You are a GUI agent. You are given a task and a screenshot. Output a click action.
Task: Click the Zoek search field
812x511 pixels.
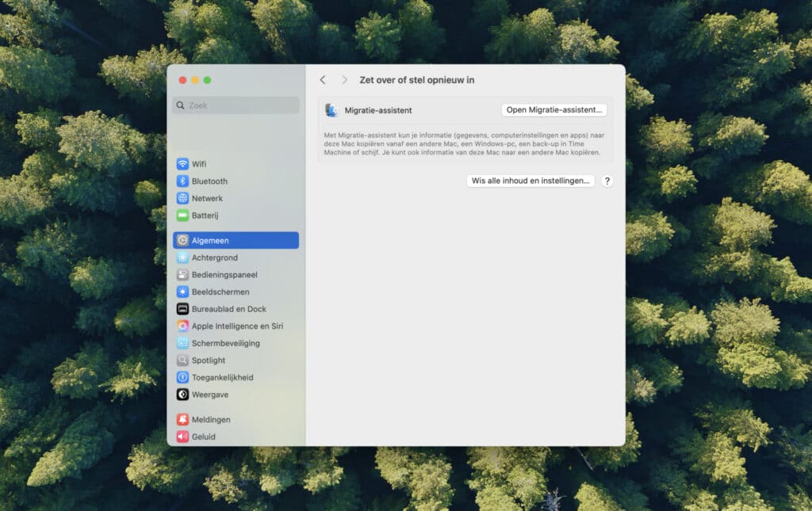[x=236, y=105]
